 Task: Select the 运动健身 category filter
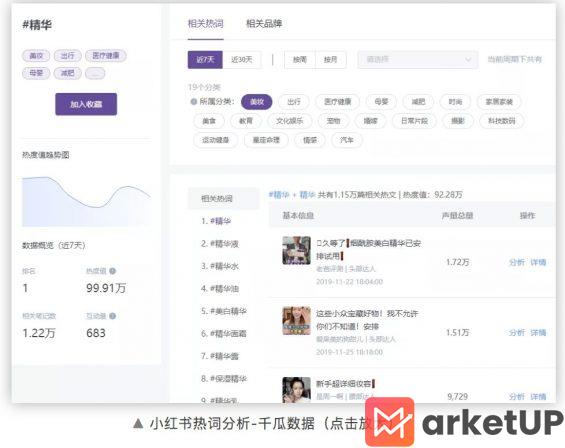pos(216,140)
